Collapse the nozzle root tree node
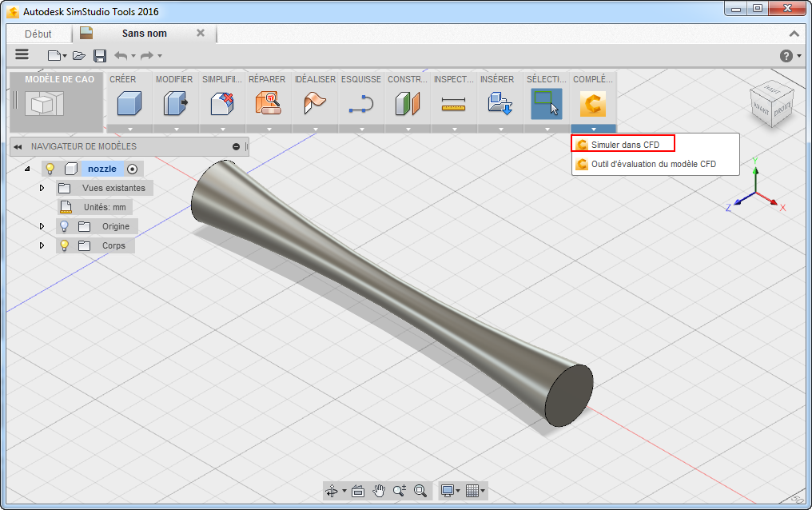The image size is (812, 510). click(x=27, y=169)
